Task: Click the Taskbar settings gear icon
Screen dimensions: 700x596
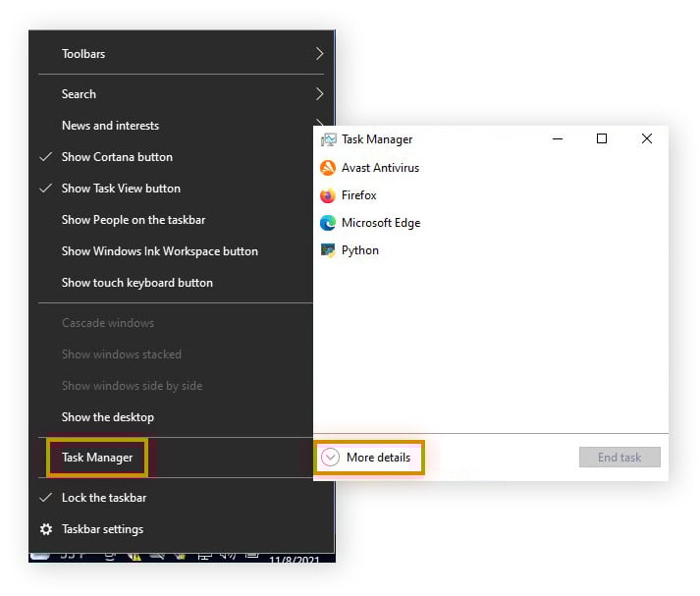Action: coord(46,529)
